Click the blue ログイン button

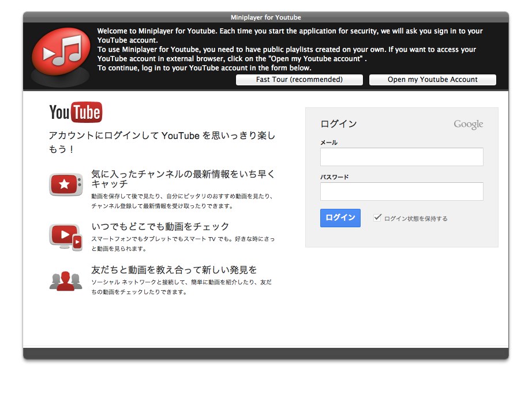[340, 217]
